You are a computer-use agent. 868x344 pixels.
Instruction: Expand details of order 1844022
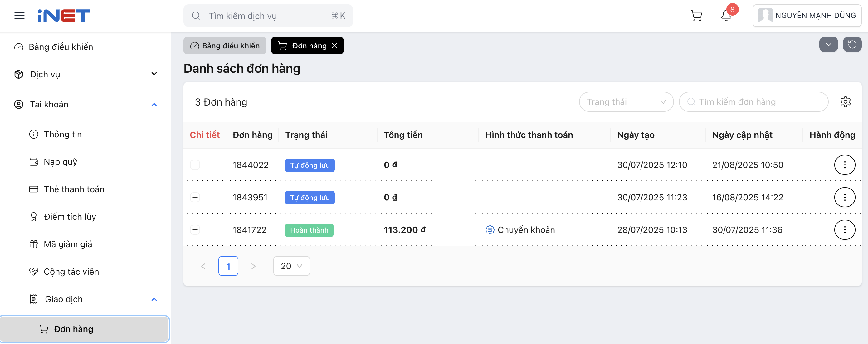point(195,165)
